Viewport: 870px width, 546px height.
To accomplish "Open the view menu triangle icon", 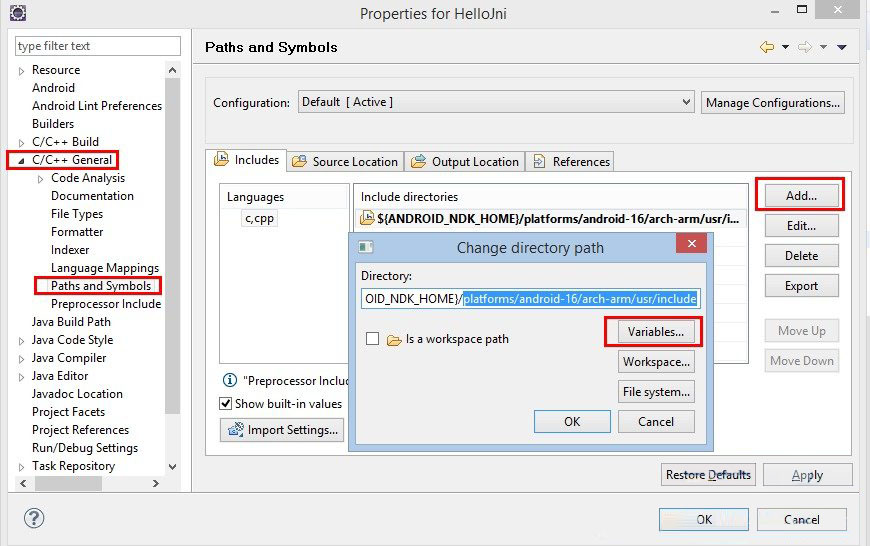I will click(x=842, y=47).
